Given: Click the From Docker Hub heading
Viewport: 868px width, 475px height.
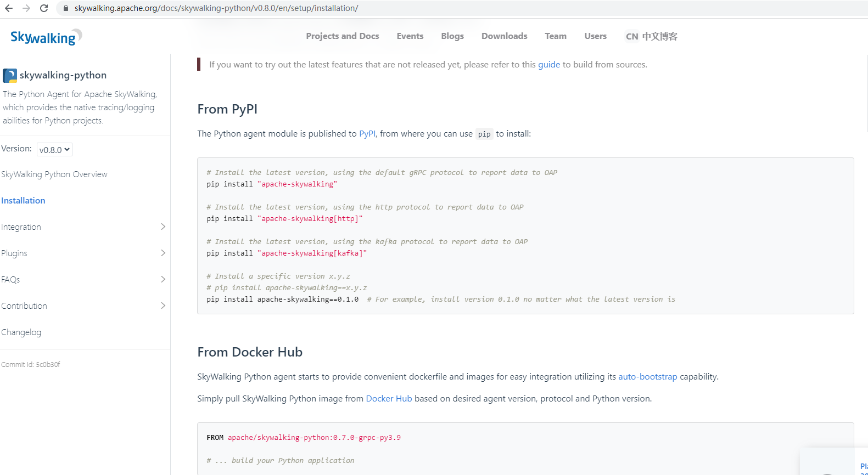Looking at the screenshot, I should 250,352.
